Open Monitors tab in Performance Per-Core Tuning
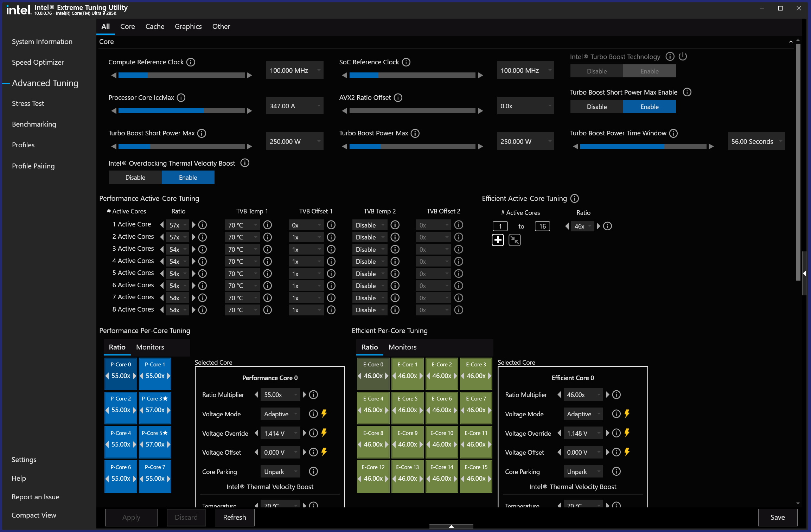This screenshot has width=811, height=532. coord(150,347)
